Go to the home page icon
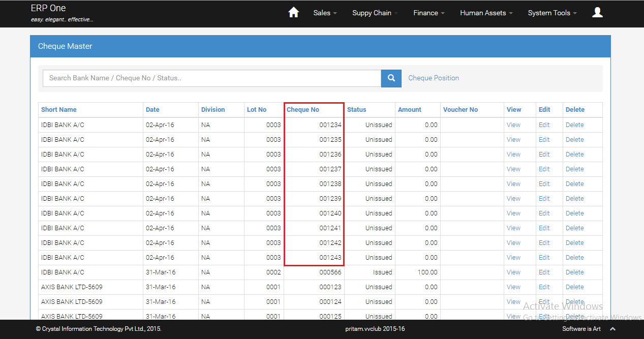Screen dimensions: 644x339 point(293,13)
